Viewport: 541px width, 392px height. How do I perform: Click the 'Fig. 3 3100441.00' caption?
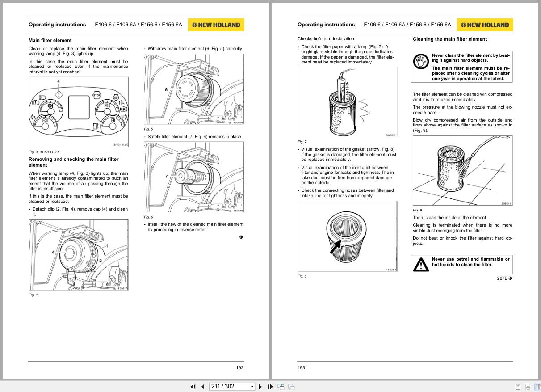pyautogui.click(x=43, y=152)
